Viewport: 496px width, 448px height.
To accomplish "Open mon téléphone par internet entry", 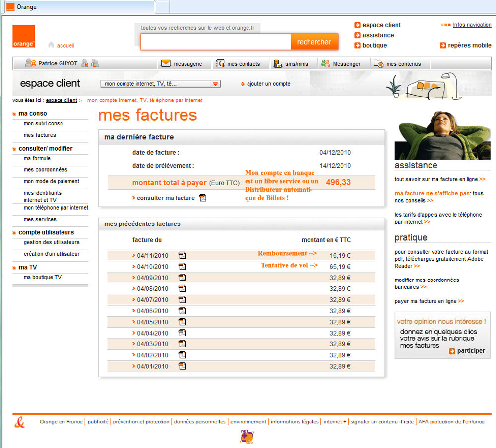I will click(x=56, y=208).
